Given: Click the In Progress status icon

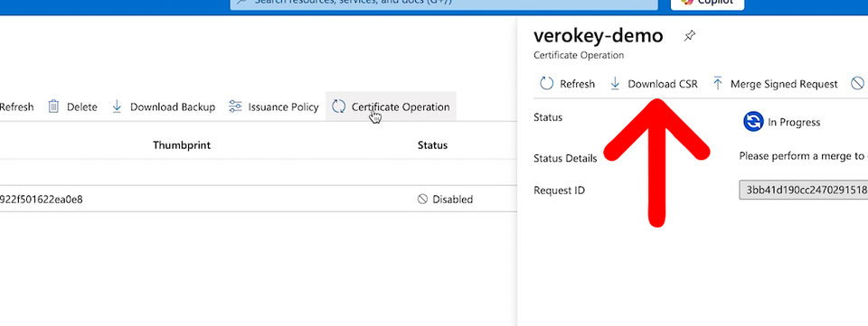Looking at the screenshot, I should (753, 122).
